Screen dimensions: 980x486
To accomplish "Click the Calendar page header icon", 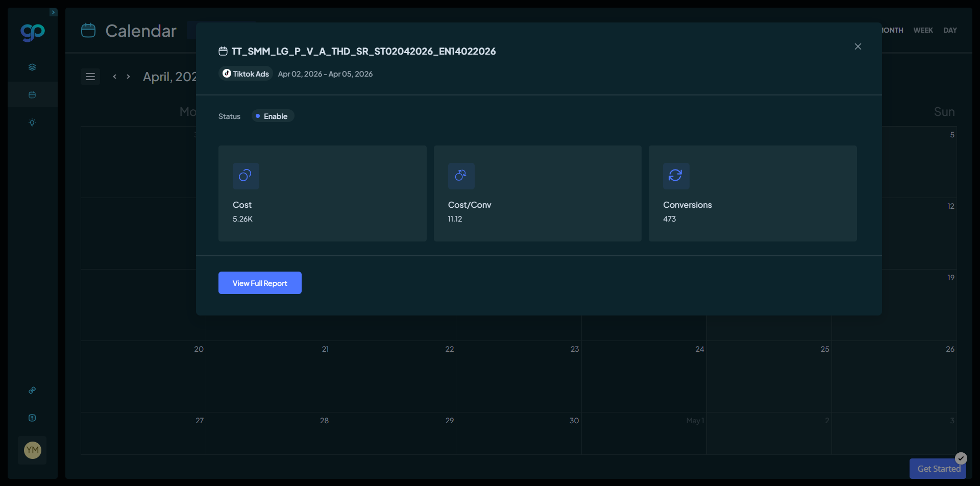I will coord(88,31).
